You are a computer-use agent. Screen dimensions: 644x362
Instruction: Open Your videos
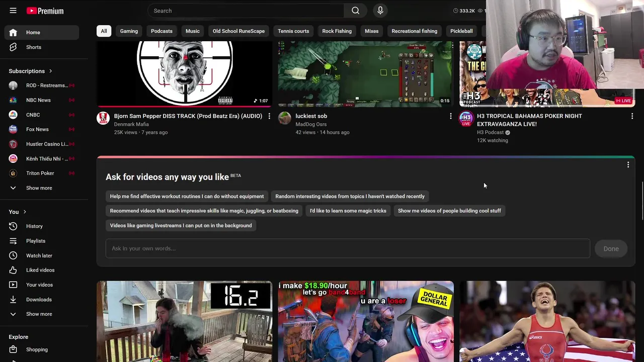42,285
